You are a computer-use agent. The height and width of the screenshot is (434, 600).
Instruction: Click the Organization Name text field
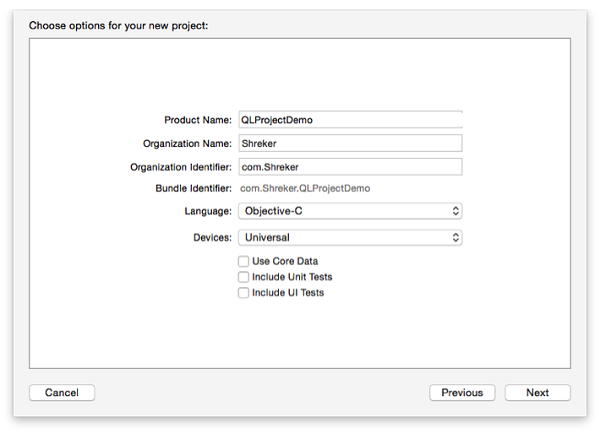[350, 143]
